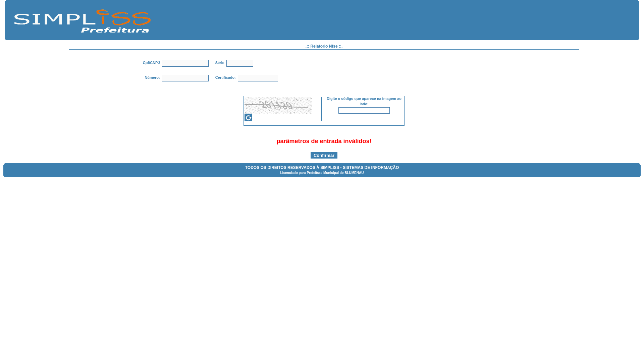
Task: Click the Confirmar button
Action: click(x=324, y=155)
